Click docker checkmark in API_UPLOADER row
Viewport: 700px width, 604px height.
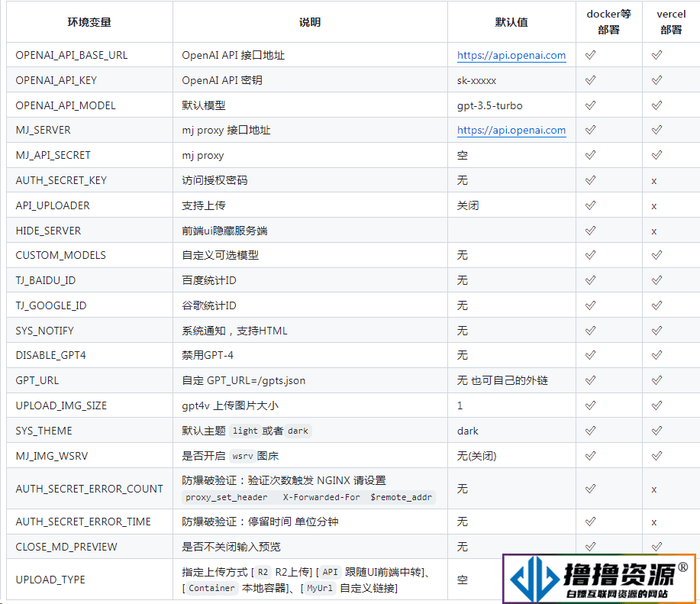click(590, 205)
